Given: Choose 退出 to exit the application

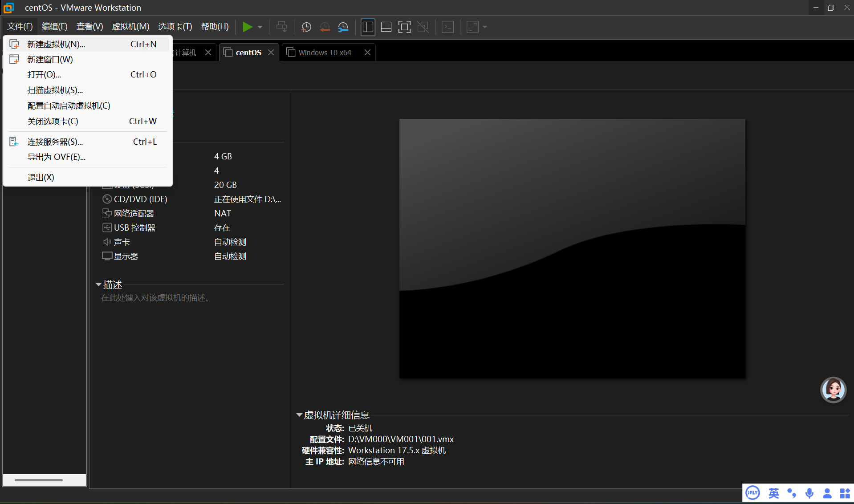Looking at the screenshot, I should [x=88, y=177].
